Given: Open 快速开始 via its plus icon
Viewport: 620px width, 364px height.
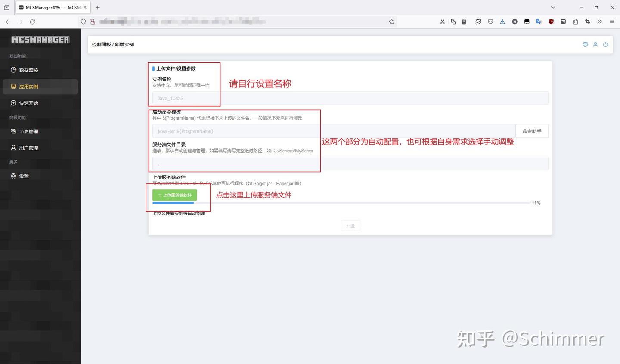Looking at the screenshot, I should 13,103.
